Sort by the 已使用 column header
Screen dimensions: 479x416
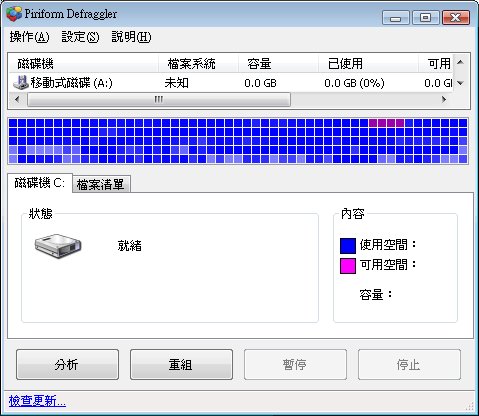[368, 63]
